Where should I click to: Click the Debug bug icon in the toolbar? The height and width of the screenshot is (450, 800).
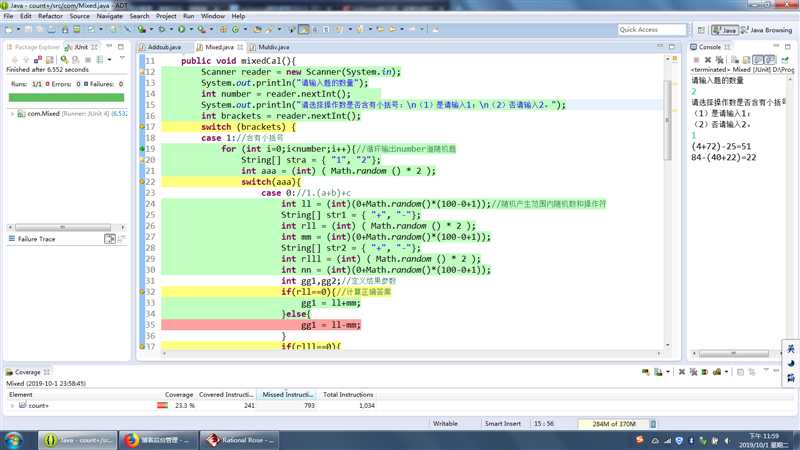tap(162, 30)
